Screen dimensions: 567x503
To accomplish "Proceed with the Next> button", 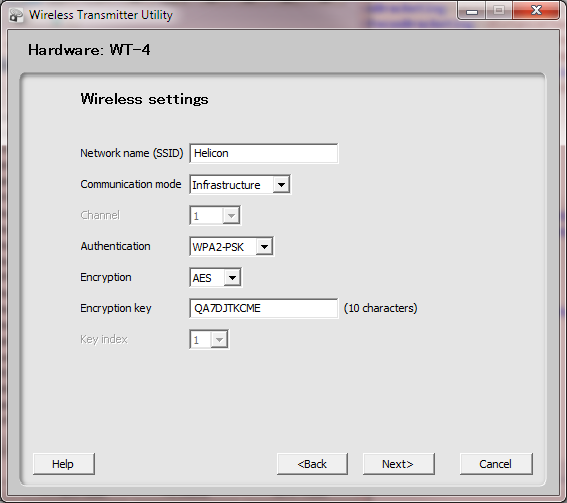I will 398,464.
